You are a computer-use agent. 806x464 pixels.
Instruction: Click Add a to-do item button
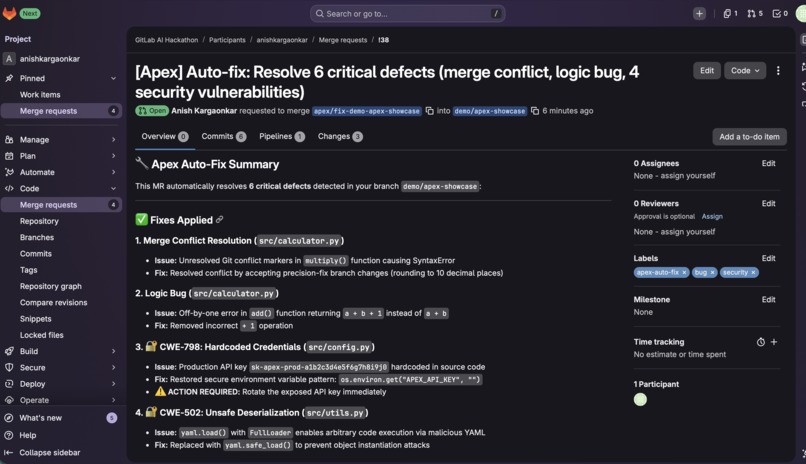(749, 137)
